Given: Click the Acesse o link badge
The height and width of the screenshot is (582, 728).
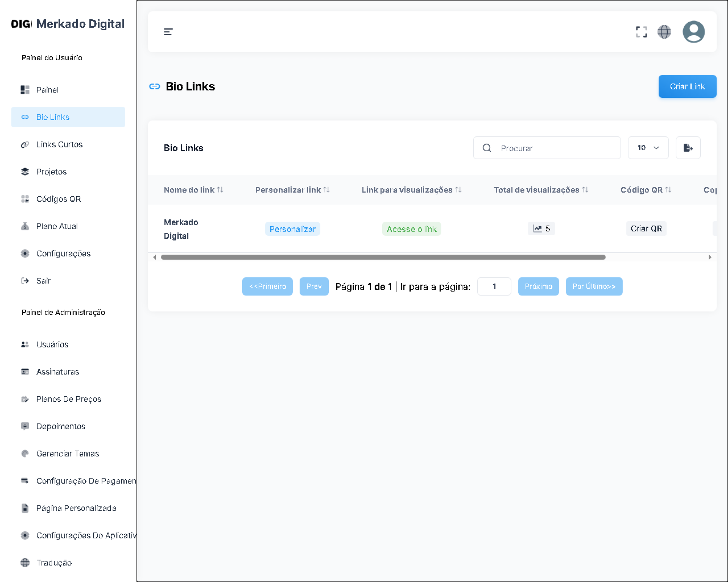Looking at the screenshot, I should coord(411,229).
